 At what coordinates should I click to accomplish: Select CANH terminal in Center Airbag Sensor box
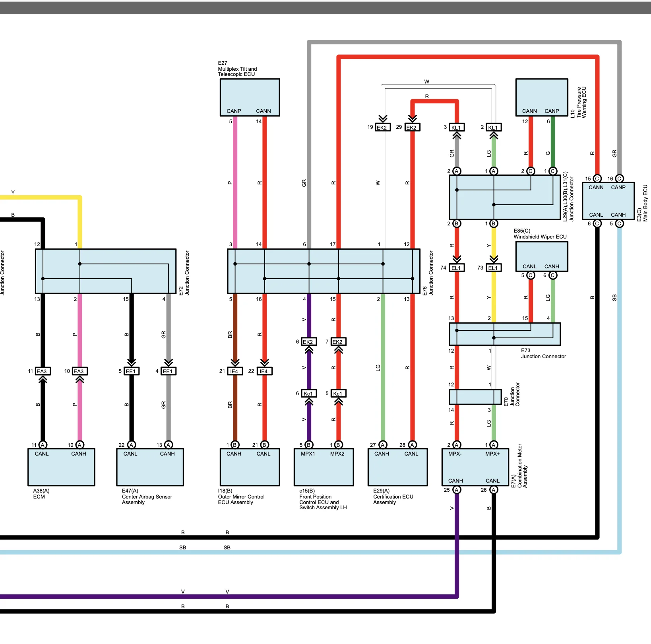coord(167,454)
